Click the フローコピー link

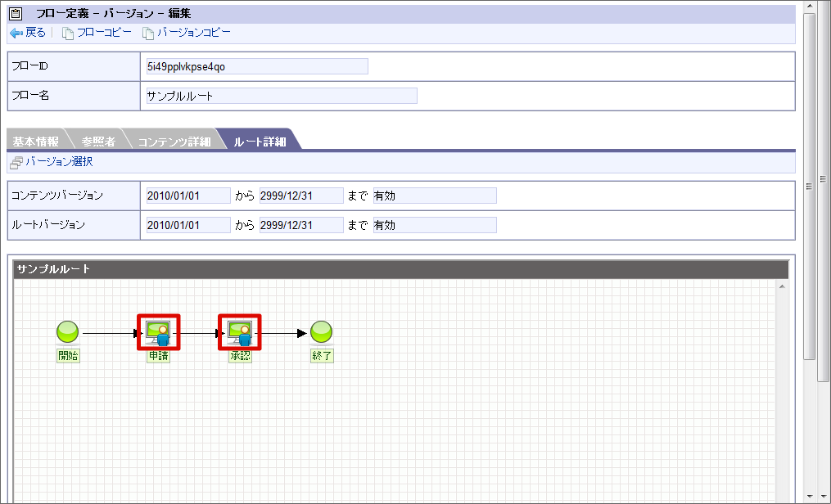click(x=105, y=33)
